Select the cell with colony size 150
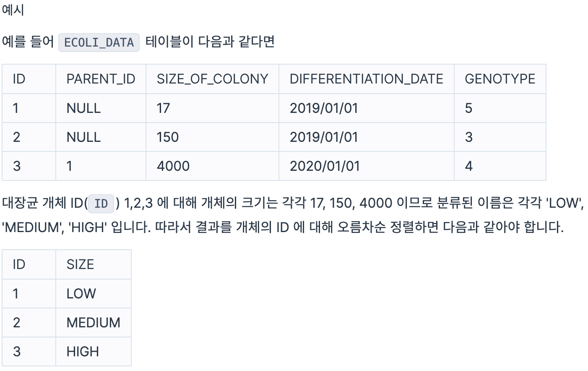Viewport: 588px width, 371px height. pos(212,137)
